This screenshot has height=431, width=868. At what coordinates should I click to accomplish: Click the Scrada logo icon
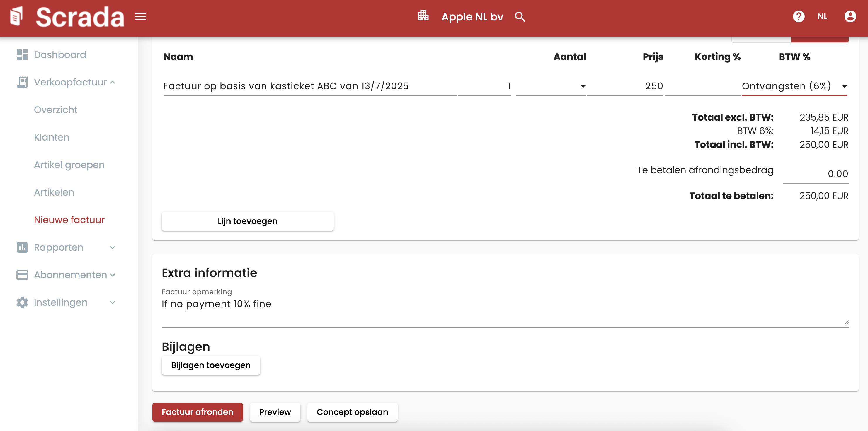click(16, 16)
